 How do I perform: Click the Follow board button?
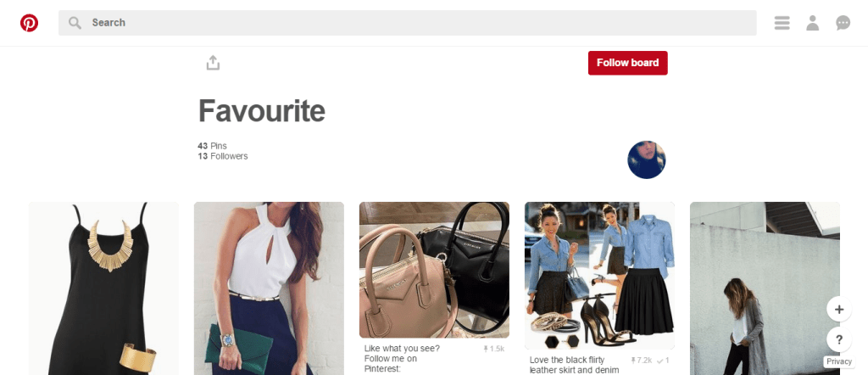[628, 63]
